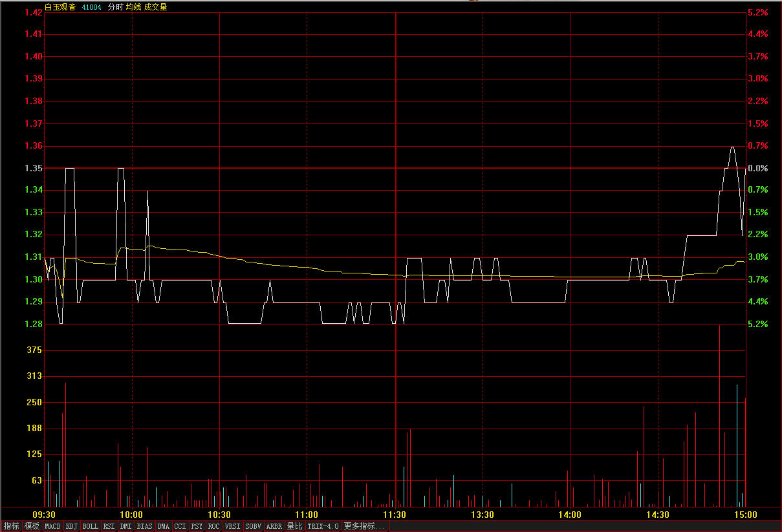Click the 13:30 time axis label
The image size is (782, 532).
483,515
